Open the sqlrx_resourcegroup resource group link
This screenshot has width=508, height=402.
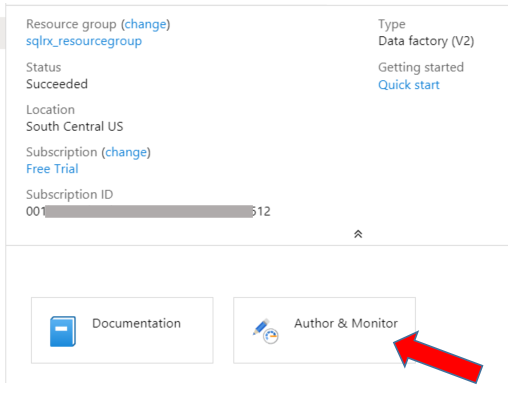click(84, 41)
